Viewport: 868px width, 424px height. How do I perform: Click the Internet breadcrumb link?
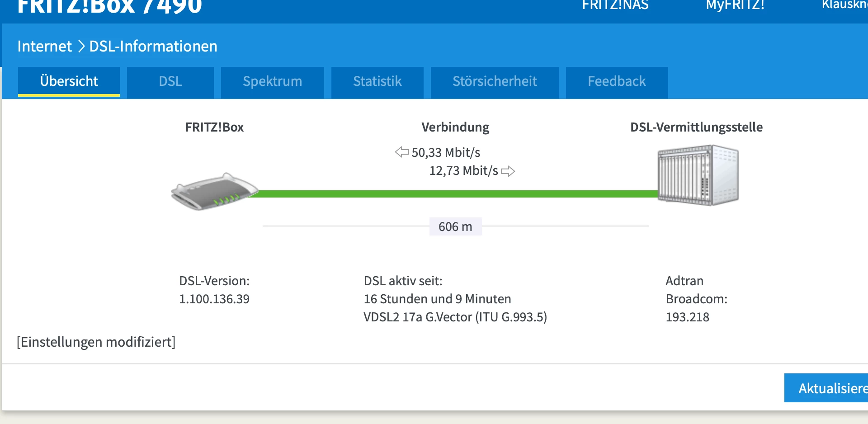(x=44, y=46)
